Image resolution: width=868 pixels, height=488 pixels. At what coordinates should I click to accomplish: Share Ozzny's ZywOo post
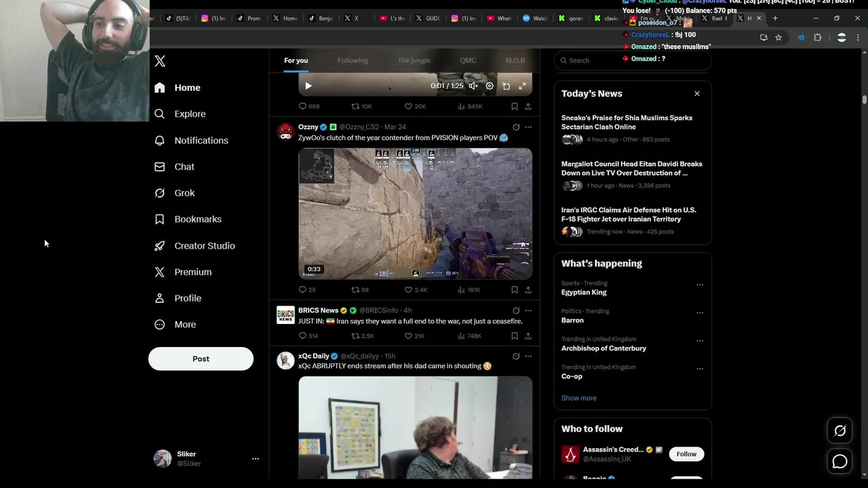(528, 290)
